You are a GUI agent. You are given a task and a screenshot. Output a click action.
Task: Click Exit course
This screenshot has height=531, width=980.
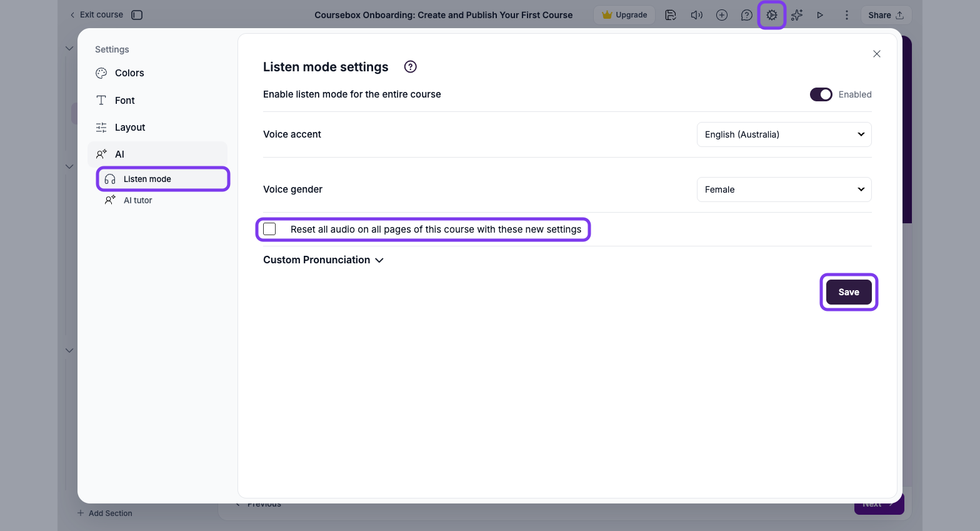pos(96,15)
